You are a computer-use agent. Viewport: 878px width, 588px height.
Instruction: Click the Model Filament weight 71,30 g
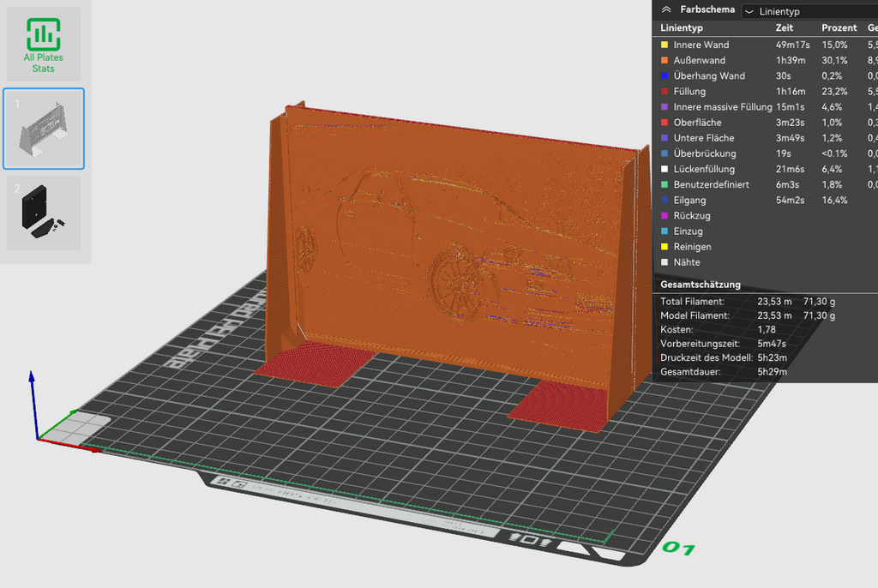pyautogui.click(x=819, y=315)
